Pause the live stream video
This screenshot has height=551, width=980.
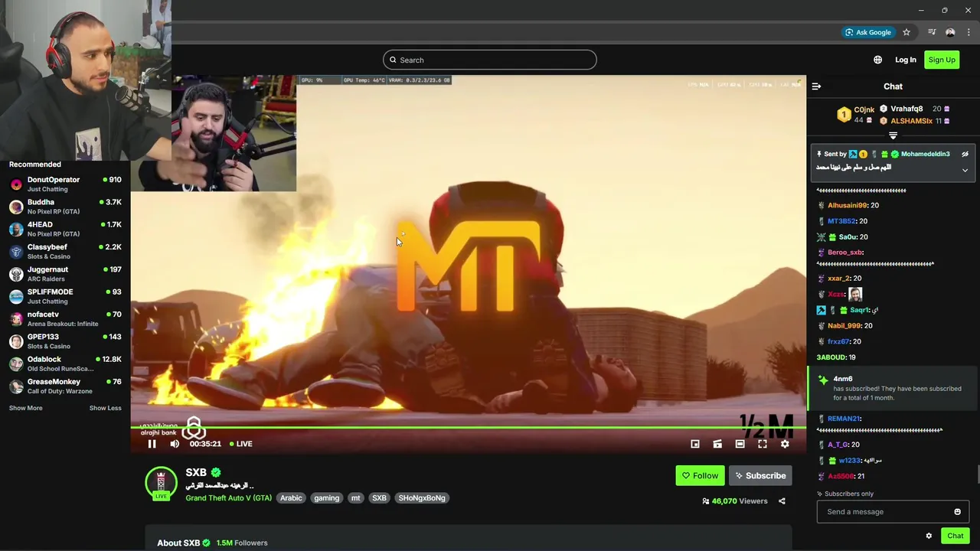[x=152, y=444]
